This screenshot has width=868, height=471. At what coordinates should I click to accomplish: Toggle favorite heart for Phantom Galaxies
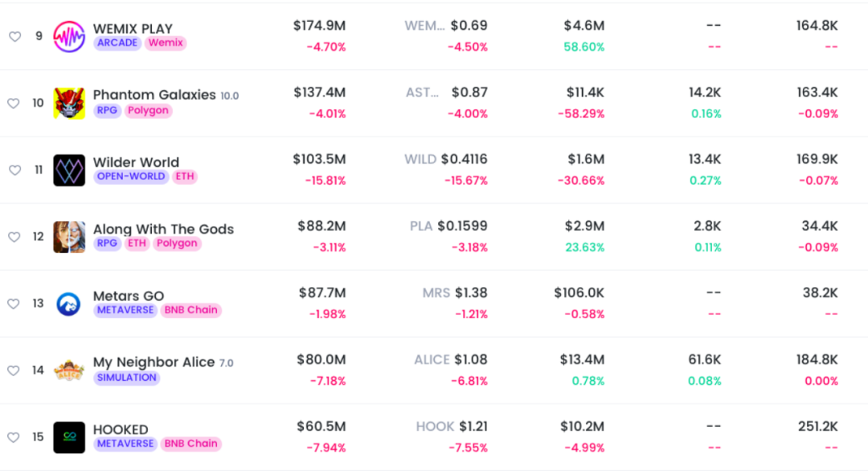[14, 103]
